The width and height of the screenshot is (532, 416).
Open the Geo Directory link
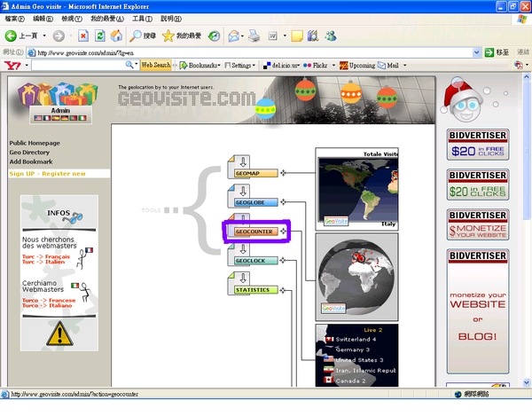point(29,153)
